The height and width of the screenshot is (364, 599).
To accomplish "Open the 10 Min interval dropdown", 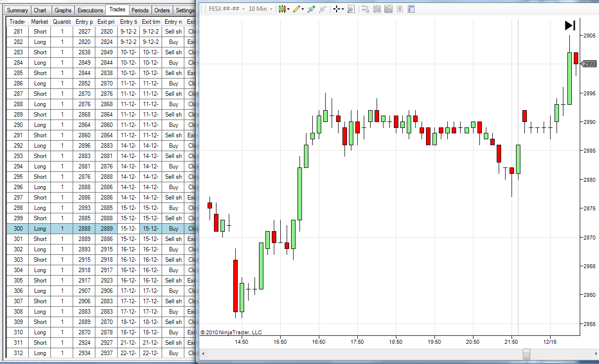I will 260,9.
